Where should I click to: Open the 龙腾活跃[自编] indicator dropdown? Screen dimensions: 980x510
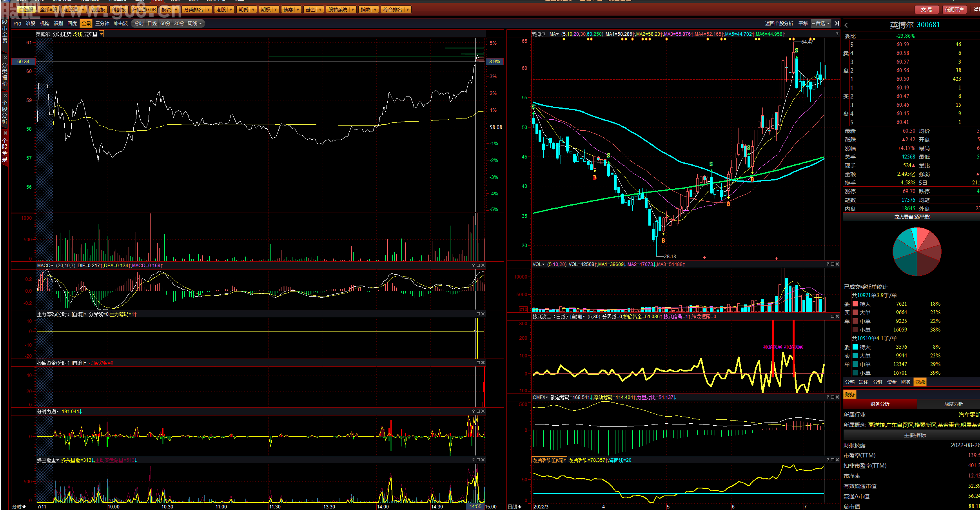(x=549, y=460)
